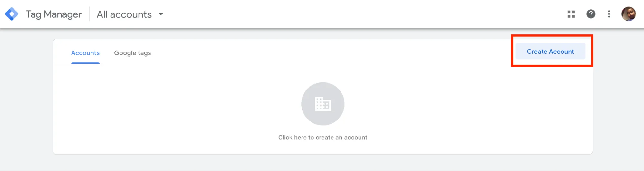Expand the All accounts dropdown arrow
The image size is (644, 171).
161,14
